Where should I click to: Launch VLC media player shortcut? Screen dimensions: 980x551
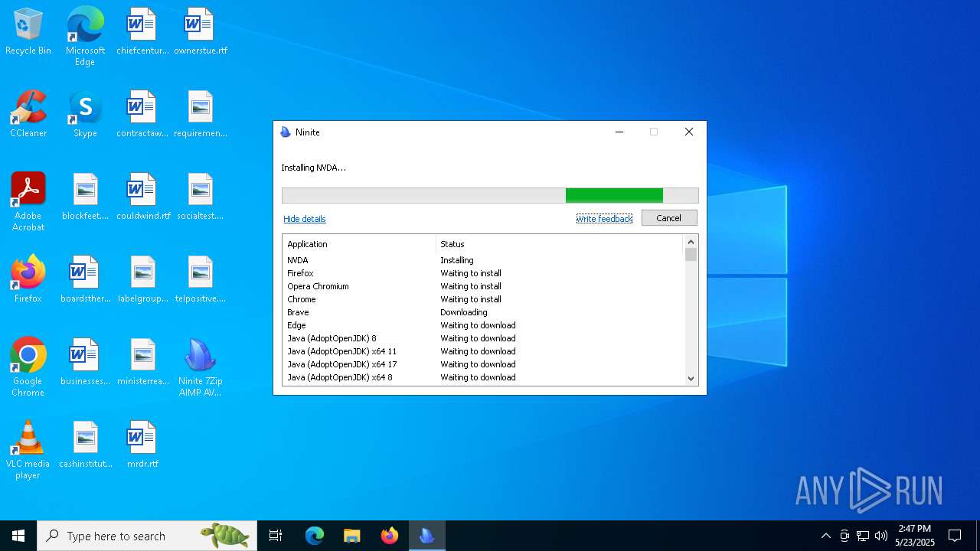(28, 450)
